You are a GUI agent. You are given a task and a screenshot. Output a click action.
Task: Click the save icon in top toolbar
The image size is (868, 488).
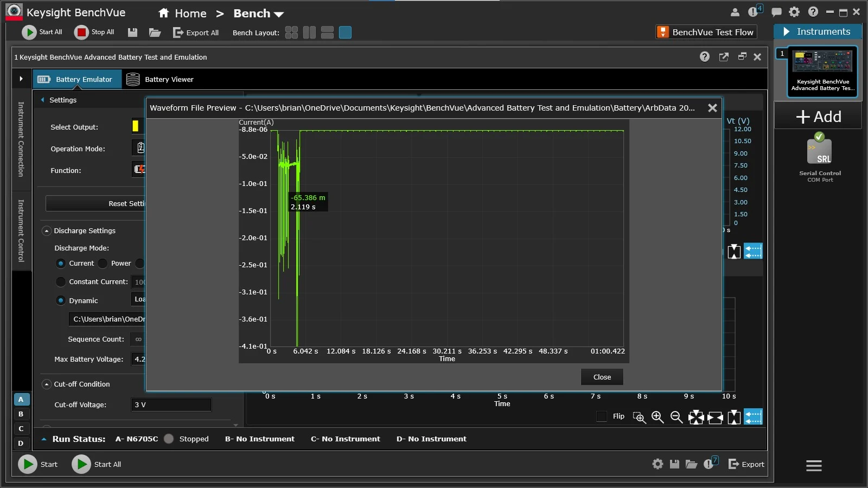[x=132, y=33]
